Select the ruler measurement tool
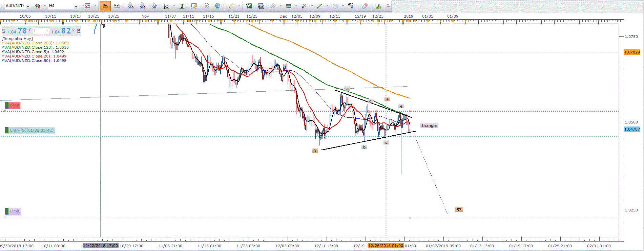 click(x=231, y=6)
